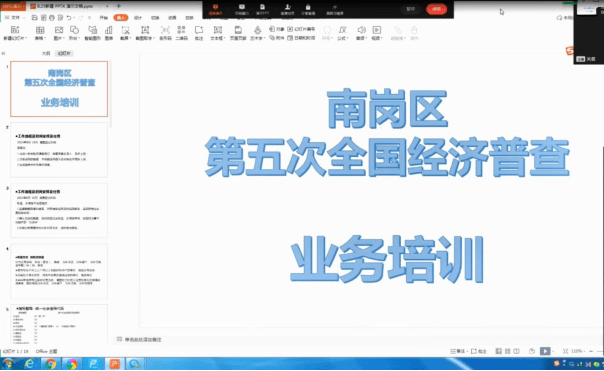The image size is (604, 371).
Task: Select slide 4 thumbnail in panel
Action: pos(59,271)
